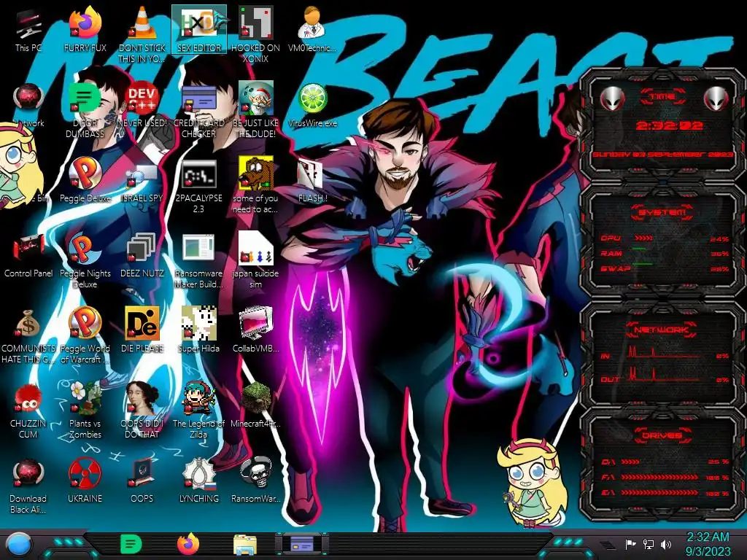Switch to the active credit card app taskbar button

tap(302, 544)
